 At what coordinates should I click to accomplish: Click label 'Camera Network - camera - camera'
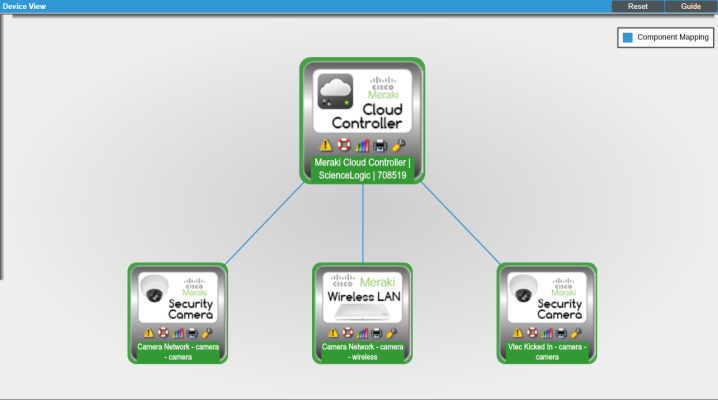coord(178,352)
